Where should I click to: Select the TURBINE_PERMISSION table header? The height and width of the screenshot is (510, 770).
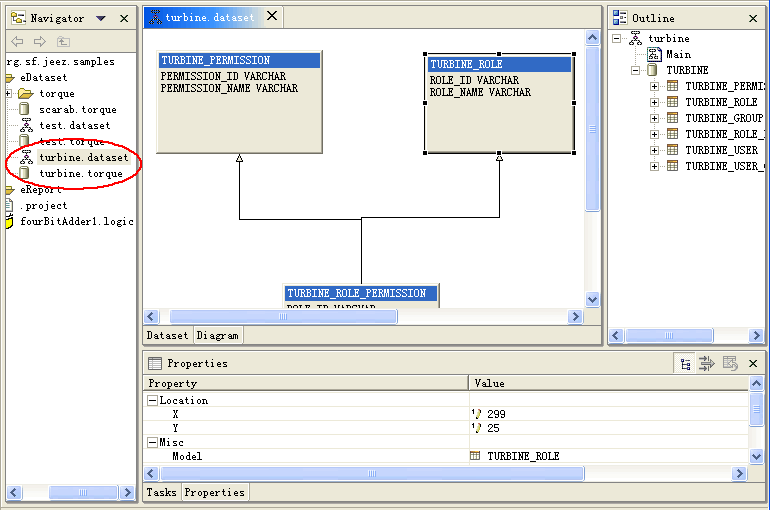point(239,60)
